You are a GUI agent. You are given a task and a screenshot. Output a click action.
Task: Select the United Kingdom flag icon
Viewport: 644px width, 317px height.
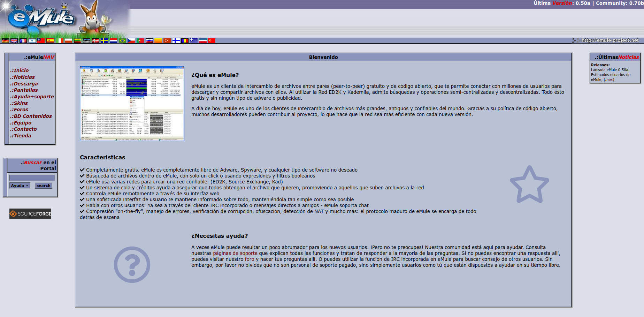click(14, 41)
